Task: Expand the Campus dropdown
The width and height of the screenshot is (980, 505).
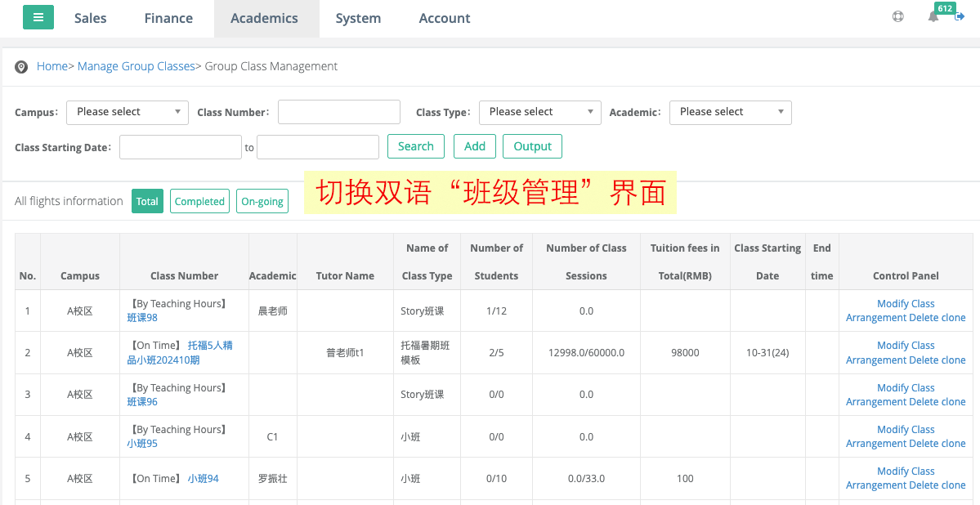Action: click(x=128, y=112)
